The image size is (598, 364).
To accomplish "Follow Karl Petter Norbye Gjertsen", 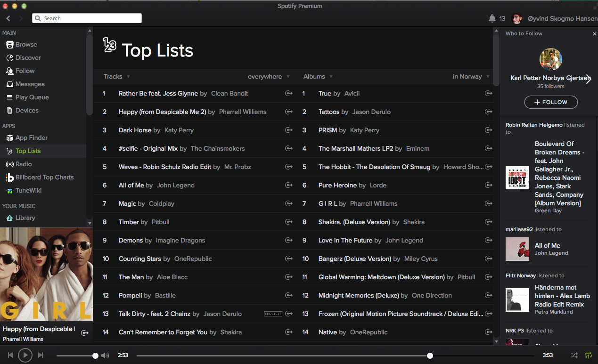I will pyautogui.click(x=551, y=102).
